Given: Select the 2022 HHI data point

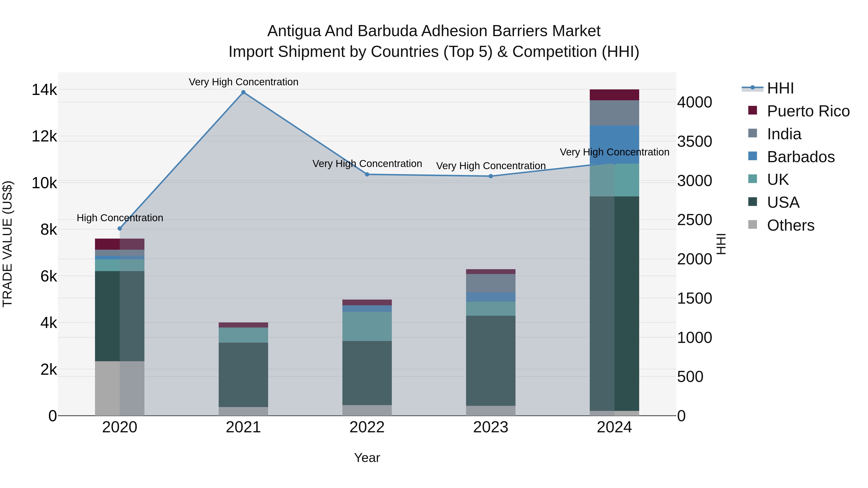Looking at the screenshot, I should coord(367,174).
